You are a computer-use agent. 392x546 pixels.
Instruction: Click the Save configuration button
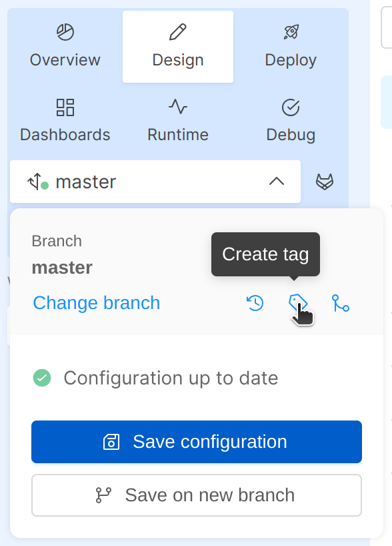coord(196,442)
